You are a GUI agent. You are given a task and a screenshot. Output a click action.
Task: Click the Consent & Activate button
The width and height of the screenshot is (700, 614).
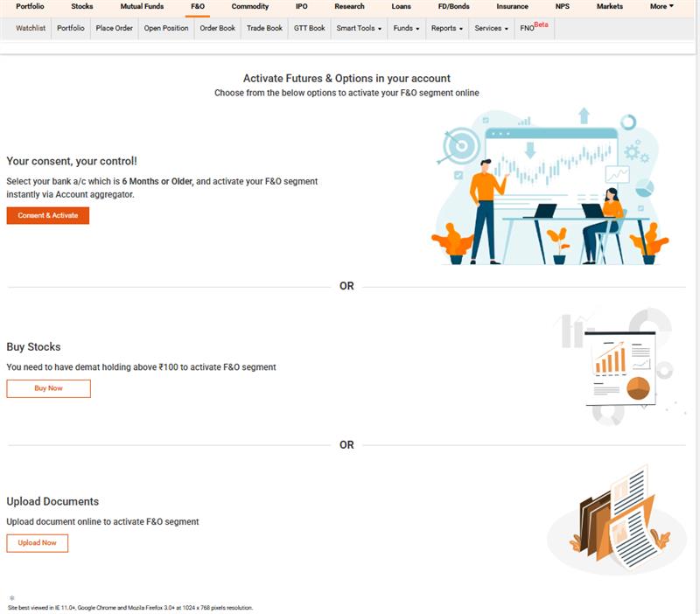(x=48, y=215)
